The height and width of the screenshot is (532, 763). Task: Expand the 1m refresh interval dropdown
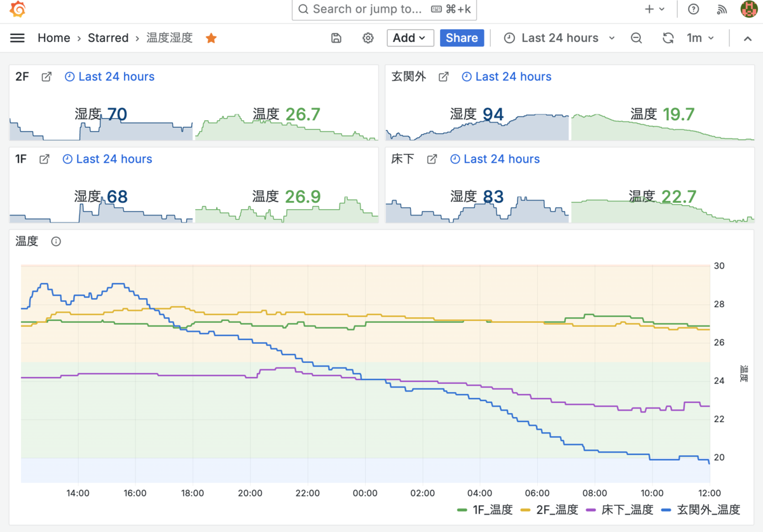[x=701, y=38]
